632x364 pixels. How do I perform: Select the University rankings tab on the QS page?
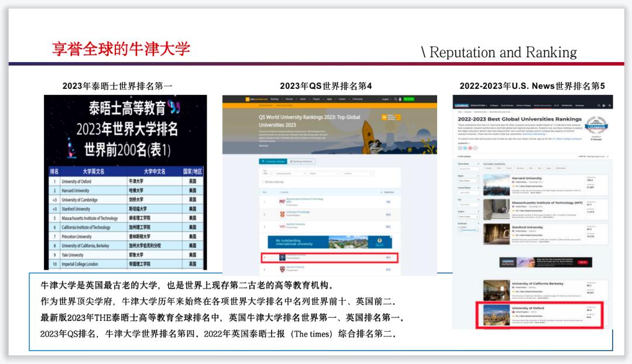[273, 162]
